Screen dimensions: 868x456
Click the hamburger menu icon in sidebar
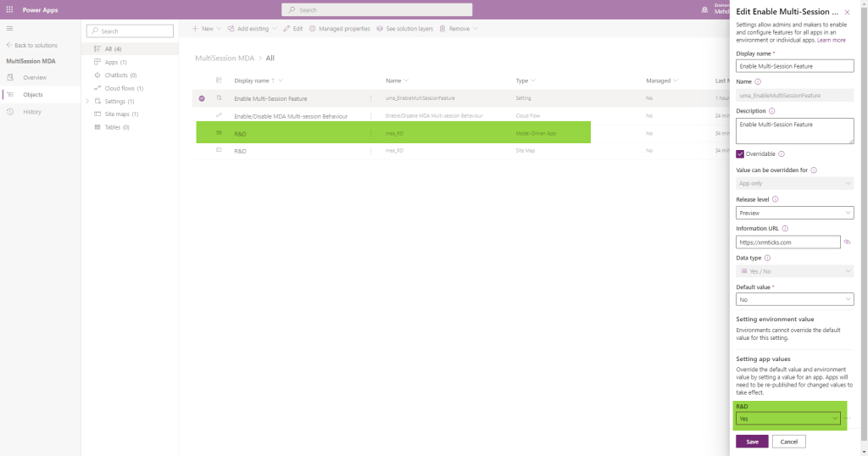[9, 28]
